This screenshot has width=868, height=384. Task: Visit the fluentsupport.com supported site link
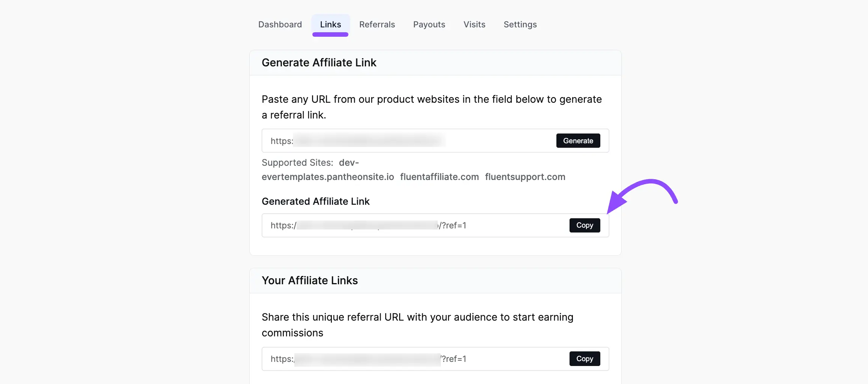525,177
